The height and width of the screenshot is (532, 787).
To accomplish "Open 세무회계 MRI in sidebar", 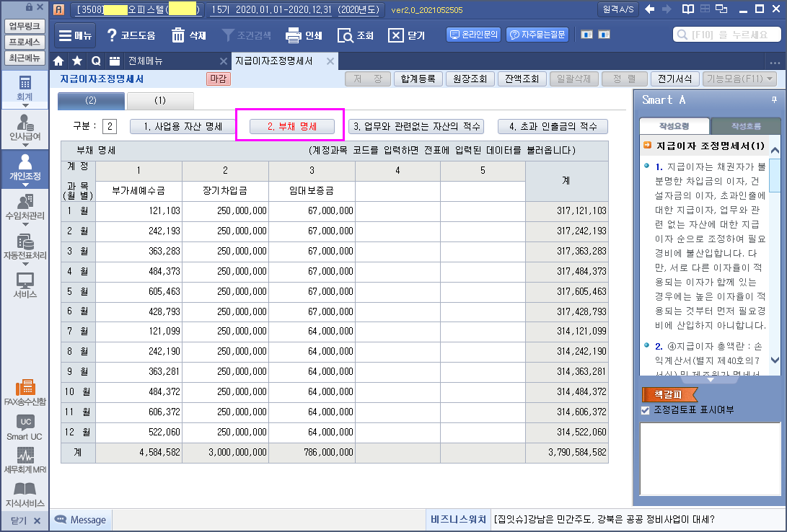I will [25, 459].
